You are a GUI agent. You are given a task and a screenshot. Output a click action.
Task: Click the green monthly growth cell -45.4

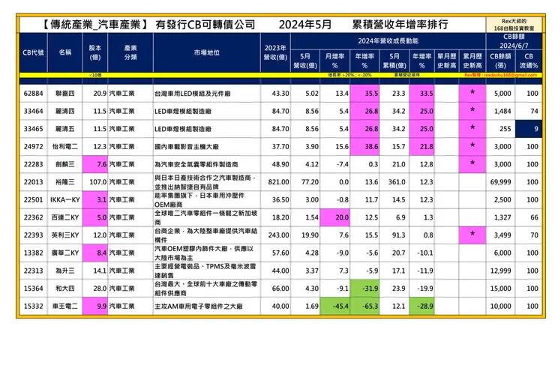[334, 306]
